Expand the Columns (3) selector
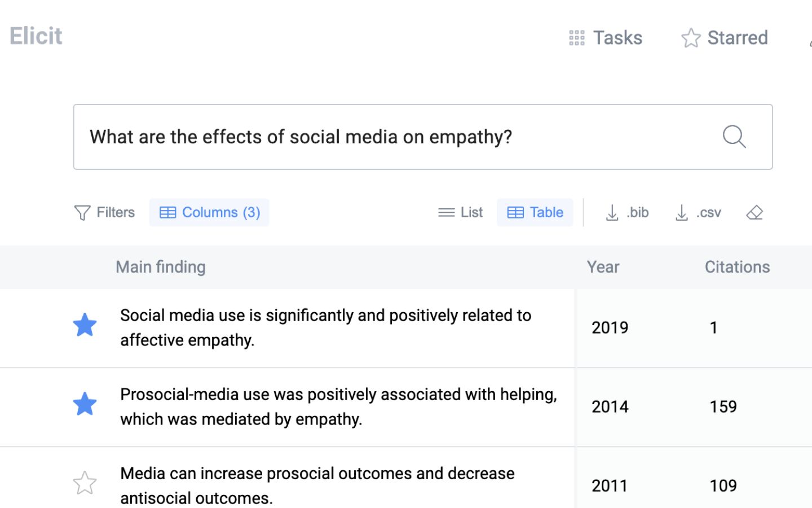The image size is (812, 508). [209, 213]
